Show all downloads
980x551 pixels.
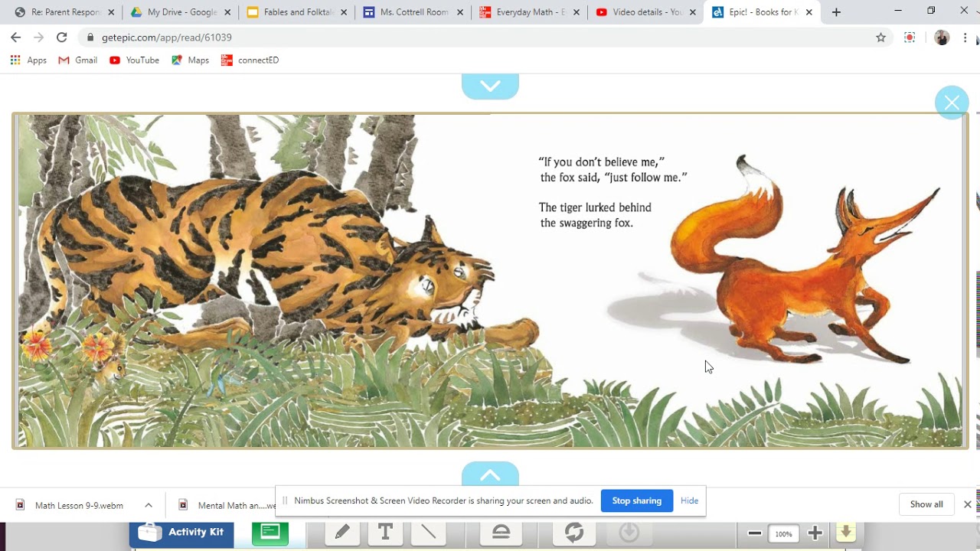[926, 504]
